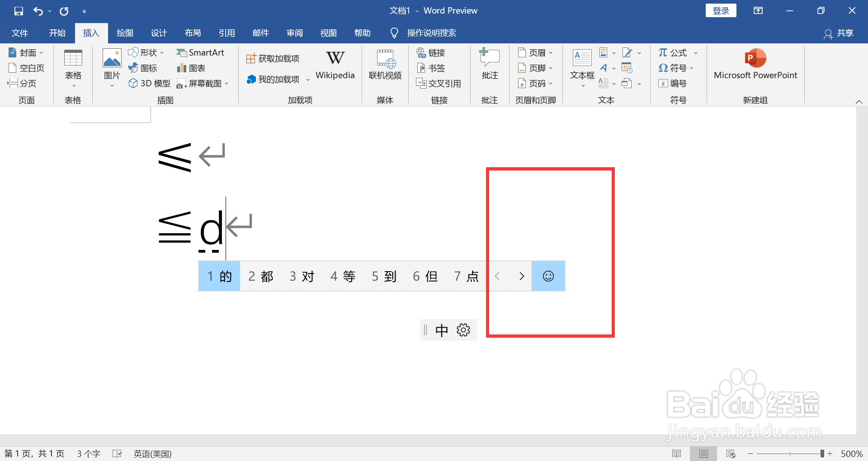Click 共享 share button
868x461 pixels.
pos(839,33)
